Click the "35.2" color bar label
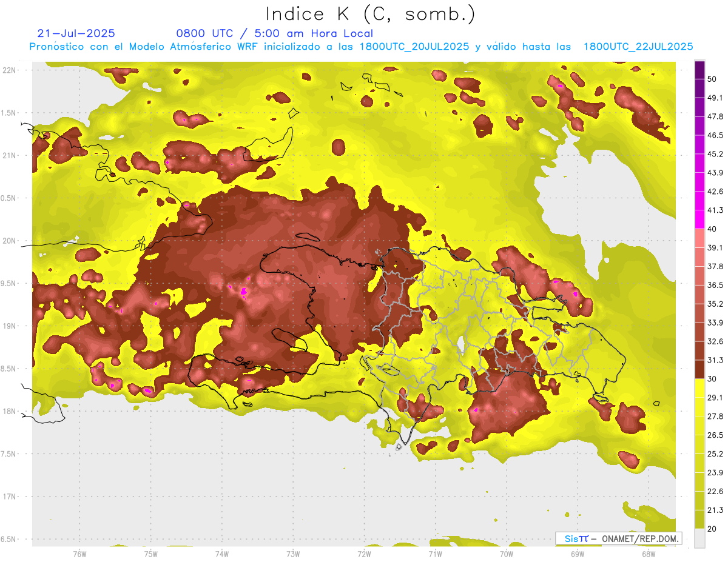Image resolution: width=728 pixels, height=562 pixels. pyautogui.click(x=715, y=304)
